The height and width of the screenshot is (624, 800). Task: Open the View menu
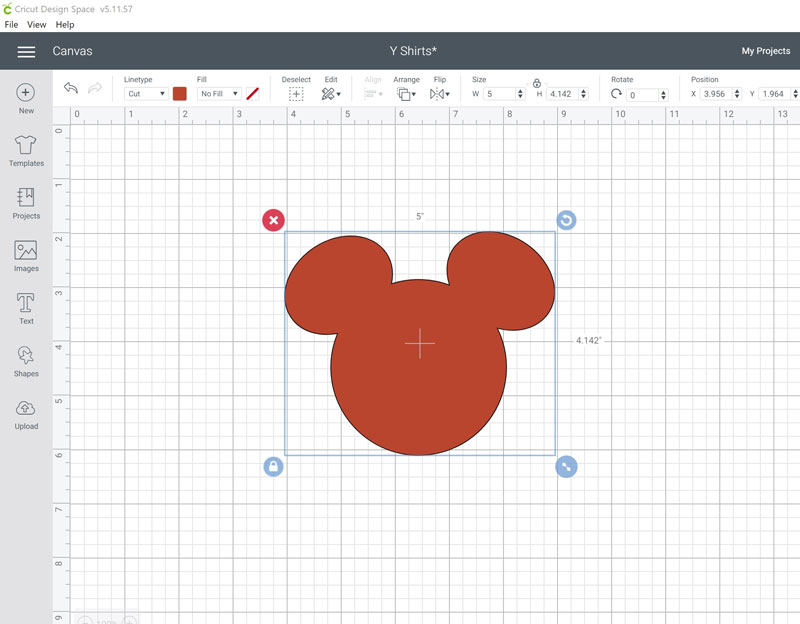pos(37,24)
